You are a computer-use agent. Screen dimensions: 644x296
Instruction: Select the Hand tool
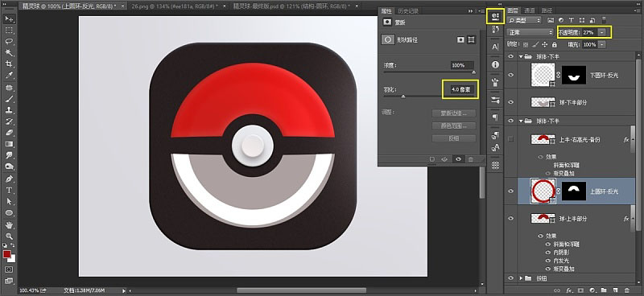pyautogui.click(x=9, y=225)
